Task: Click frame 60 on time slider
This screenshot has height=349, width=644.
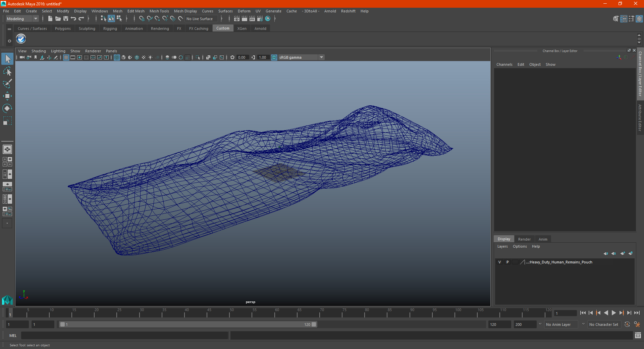Action: click(x=275, y=313)
